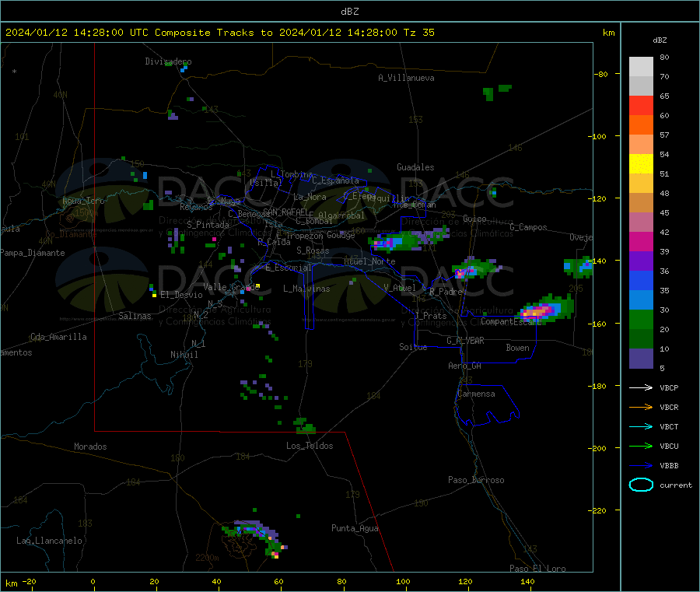The image size is (700, 592).
Task: Click the Carmensa location label
Action: [476, 394]
